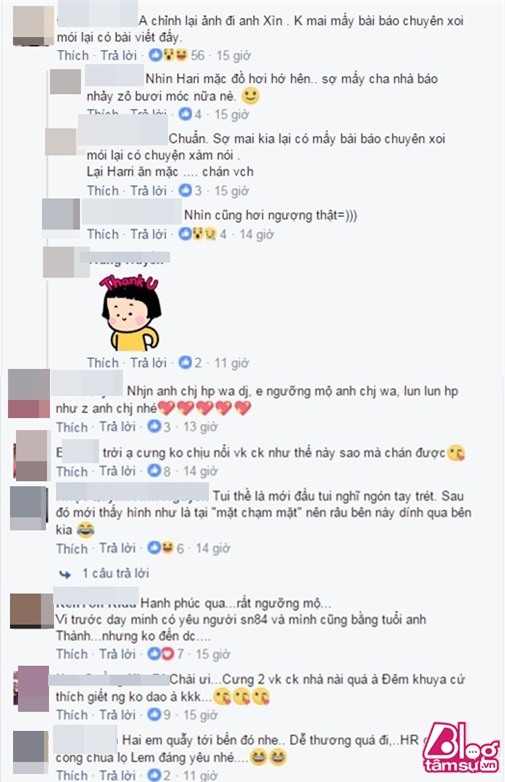Click "15 giờ" timestamp on first comment
The image size is (505, 782).
click(x=233, y=55)
